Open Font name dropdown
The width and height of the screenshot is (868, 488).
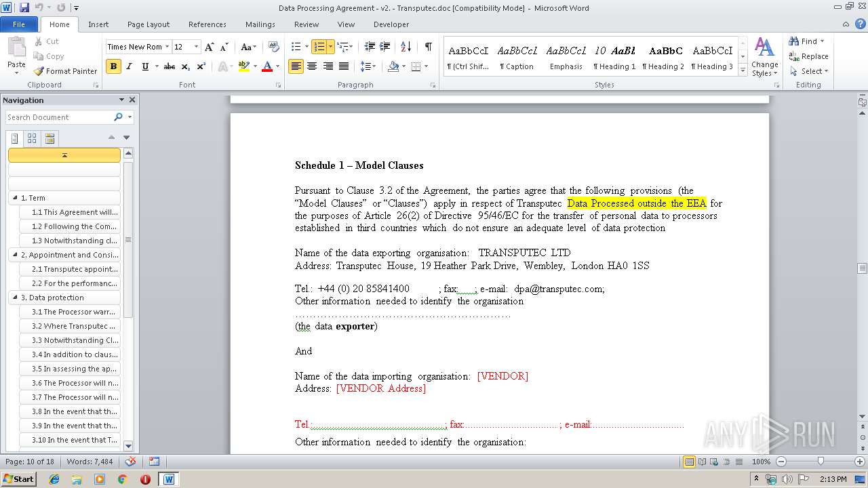click(x=167, y=47)
